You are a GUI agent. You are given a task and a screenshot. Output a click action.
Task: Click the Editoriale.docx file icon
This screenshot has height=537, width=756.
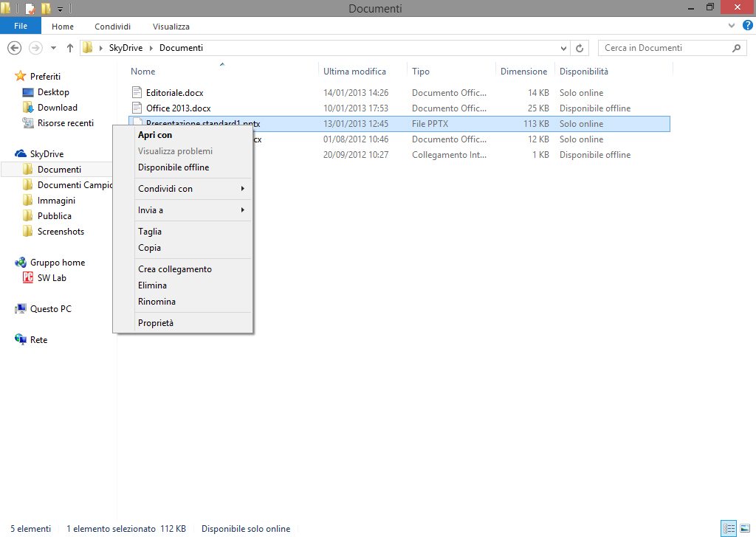pyautogui.click(x=137, y=93)
